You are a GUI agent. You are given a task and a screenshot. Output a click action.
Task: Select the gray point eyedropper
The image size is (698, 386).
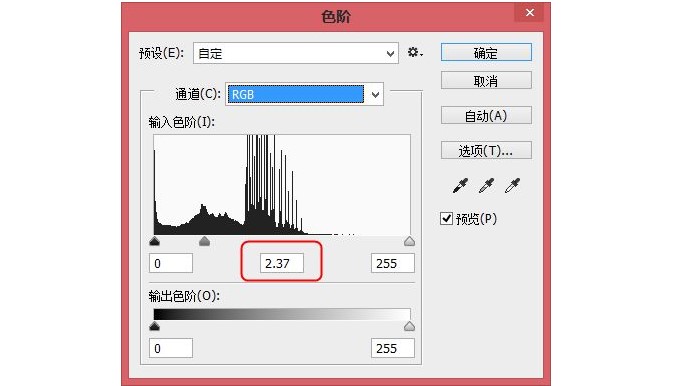(486, 186)
